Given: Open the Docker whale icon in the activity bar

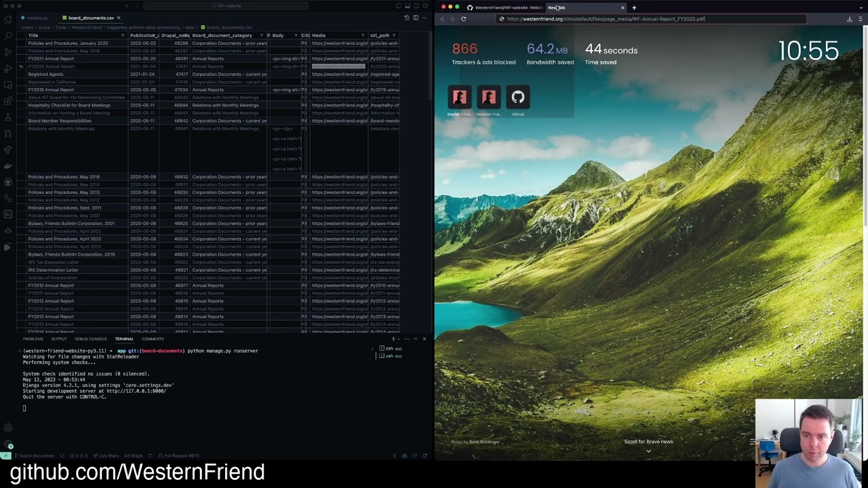Looking at the screenshot, I should pyautogui.click(x=7, y=166).
